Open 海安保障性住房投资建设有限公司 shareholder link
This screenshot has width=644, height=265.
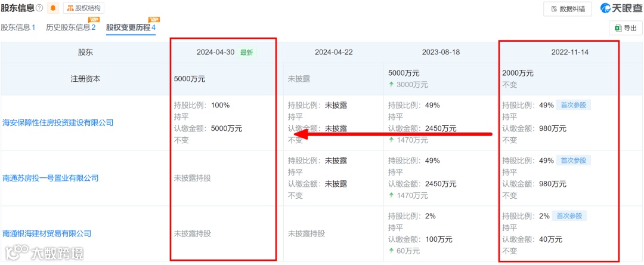pos(58,122)
